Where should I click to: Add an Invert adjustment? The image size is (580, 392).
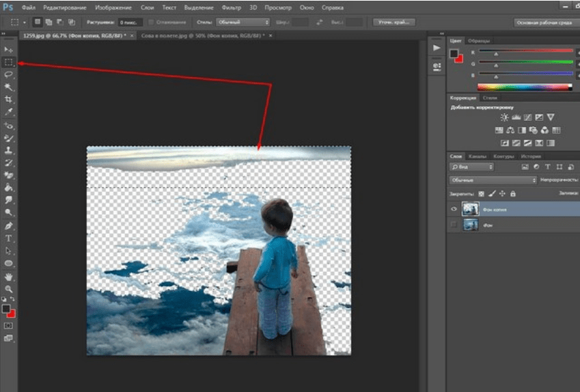505,143
